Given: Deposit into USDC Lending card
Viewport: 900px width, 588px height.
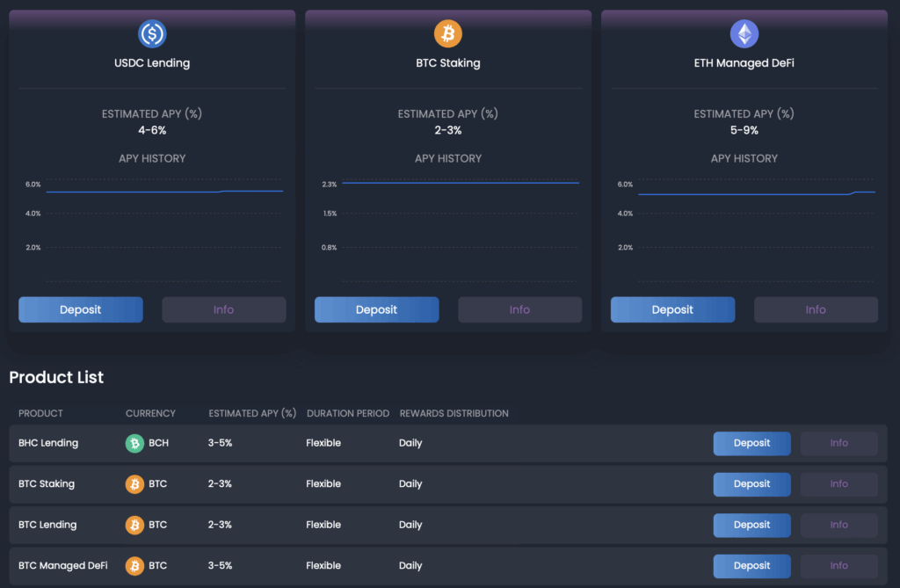Looking at the screenshot, I should 80,309.
